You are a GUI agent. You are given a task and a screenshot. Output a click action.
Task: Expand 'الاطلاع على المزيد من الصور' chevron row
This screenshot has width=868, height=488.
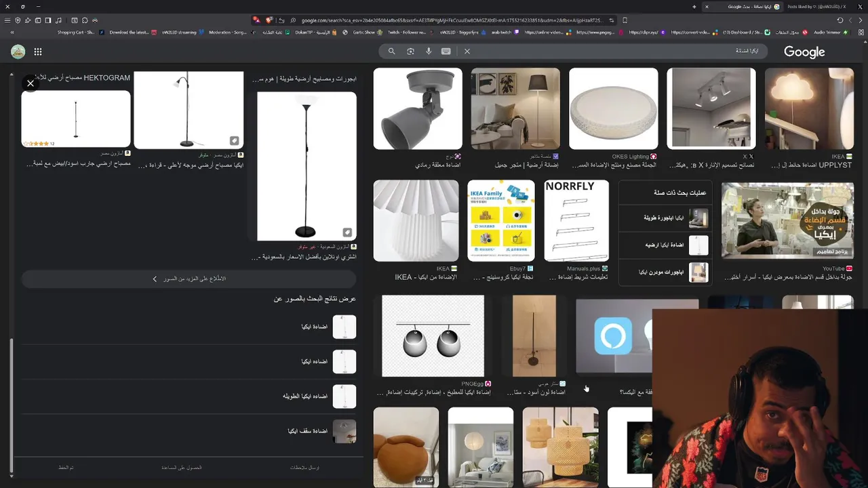189,279
